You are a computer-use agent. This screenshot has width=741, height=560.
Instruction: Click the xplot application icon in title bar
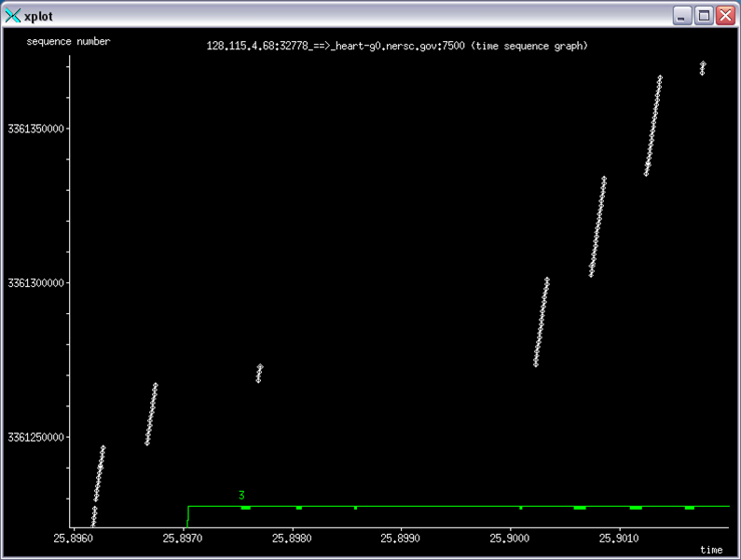[13, 16]
